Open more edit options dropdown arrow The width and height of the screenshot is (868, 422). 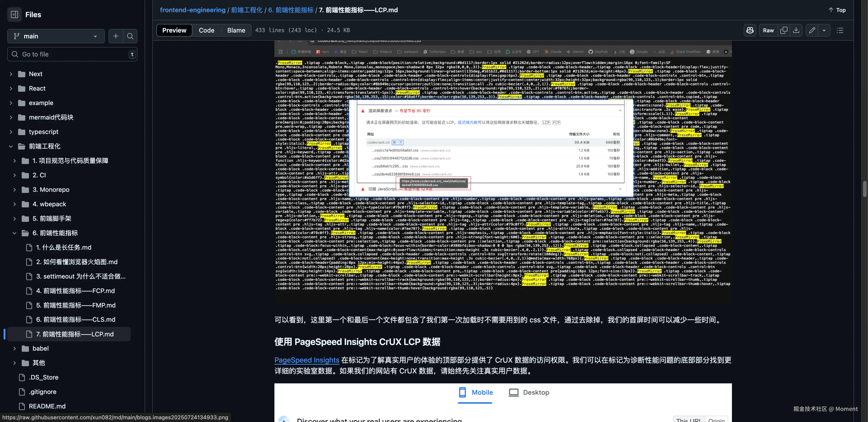(824, 30)
